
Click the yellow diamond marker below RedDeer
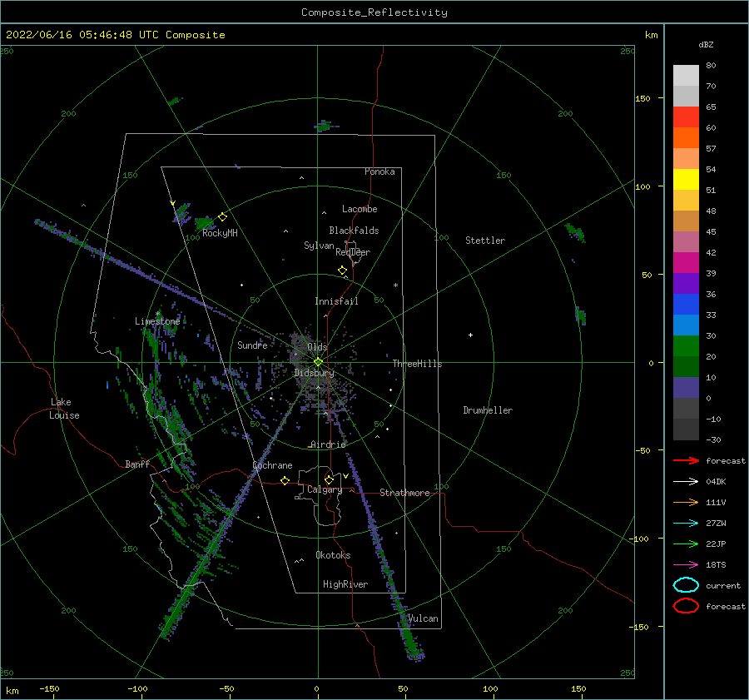[342, 270]
